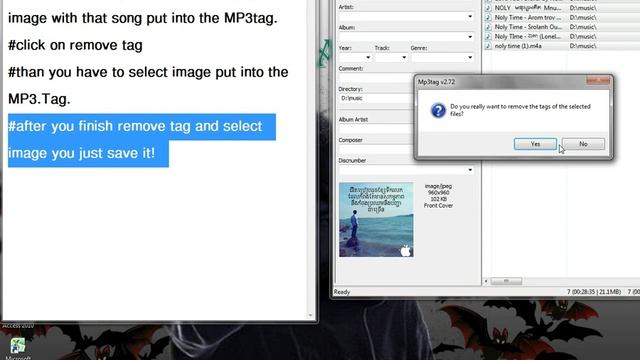Screen dimensions: 640x360
Task: Expand the Genre dropdown
Action: [470, 58]
